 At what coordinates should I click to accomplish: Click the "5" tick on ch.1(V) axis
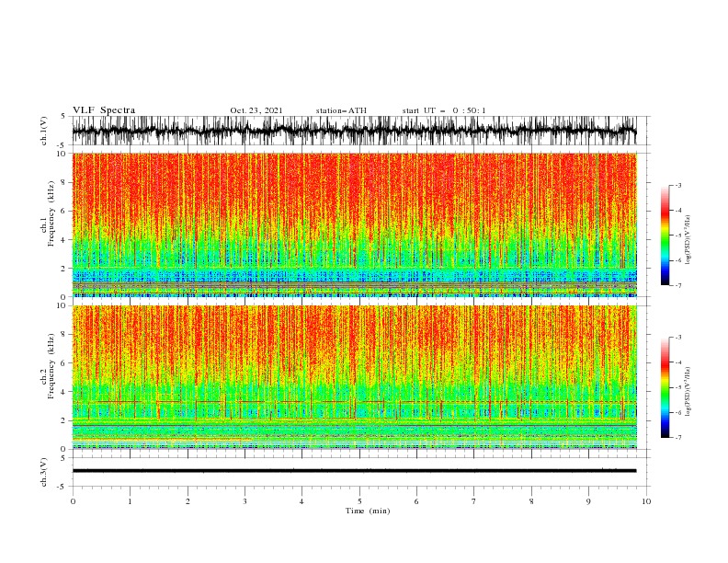pos(63,116)
